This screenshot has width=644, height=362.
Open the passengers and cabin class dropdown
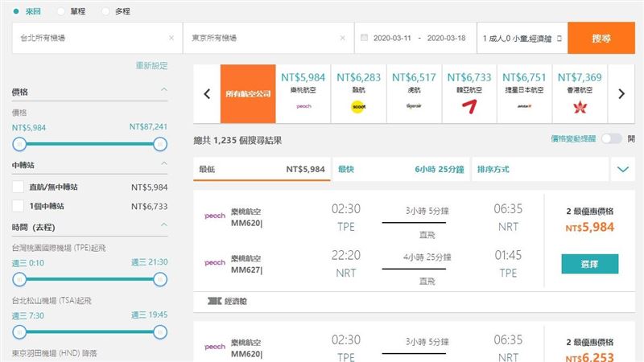tap(522, 38)
